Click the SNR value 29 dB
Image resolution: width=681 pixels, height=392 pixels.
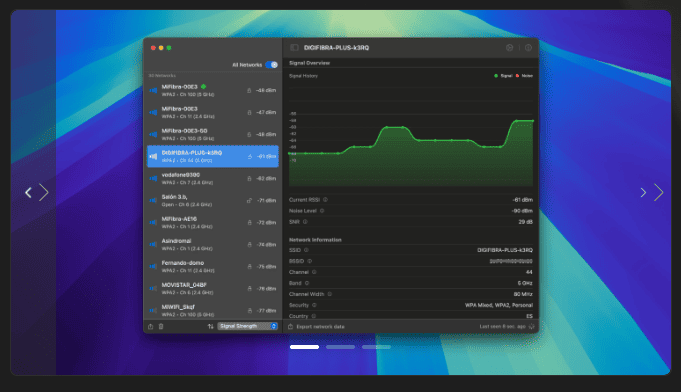pos(526,222)
